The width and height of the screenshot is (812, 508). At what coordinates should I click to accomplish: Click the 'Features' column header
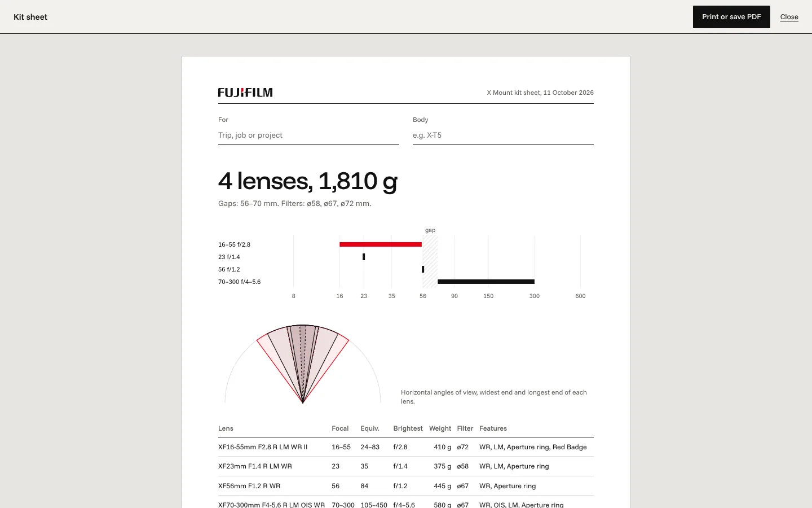click(493, 428)
